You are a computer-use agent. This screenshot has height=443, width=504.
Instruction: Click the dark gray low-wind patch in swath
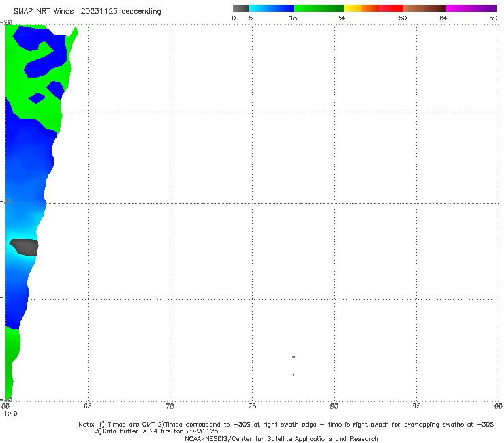pos(25,247)
